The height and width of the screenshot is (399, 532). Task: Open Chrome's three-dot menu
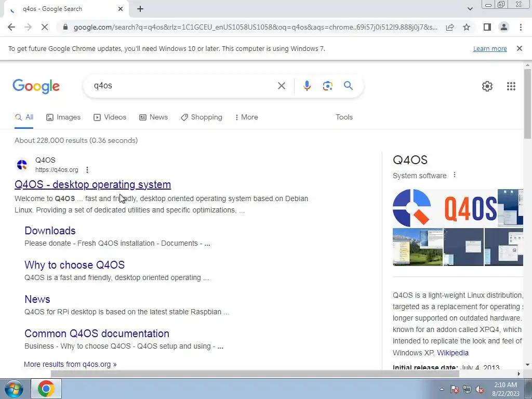pyautogui.click(x=521, y=27)
